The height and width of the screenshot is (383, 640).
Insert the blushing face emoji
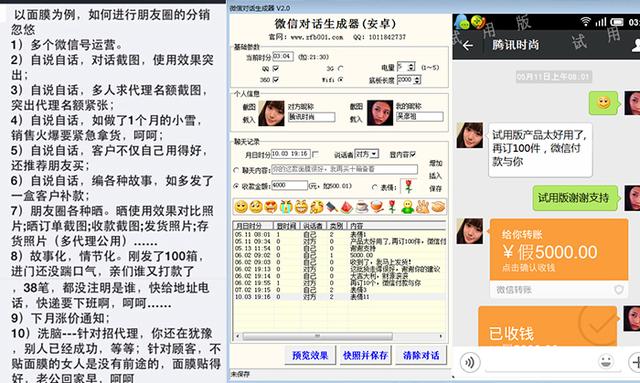pos(256,207)
